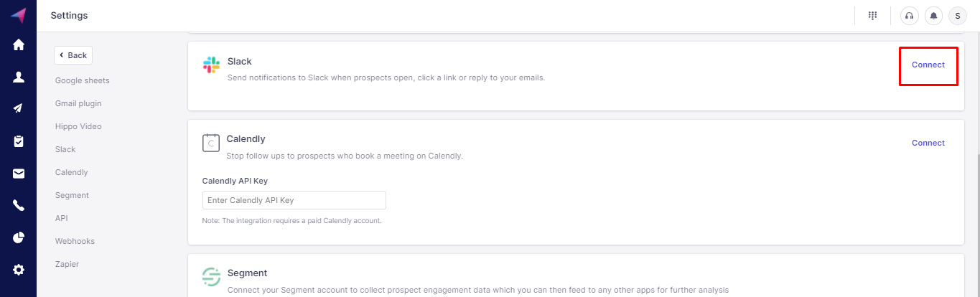Click the headphones support icon

click(910, 16)
